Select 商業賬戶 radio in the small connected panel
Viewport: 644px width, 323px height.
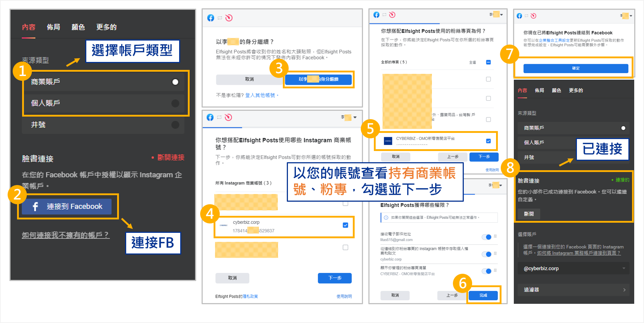pos(623,128)
